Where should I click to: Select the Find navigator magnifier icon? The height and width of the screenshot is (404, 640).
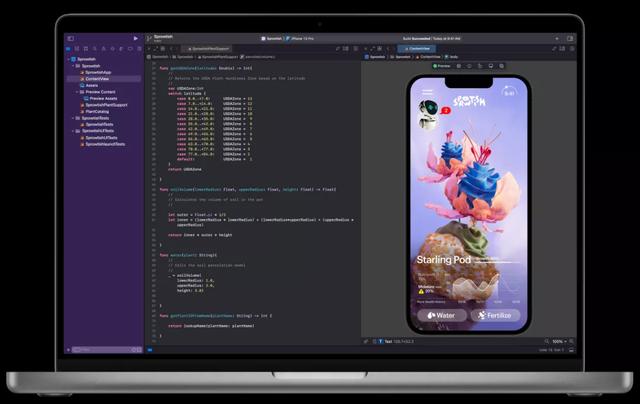tap(95, 49)
